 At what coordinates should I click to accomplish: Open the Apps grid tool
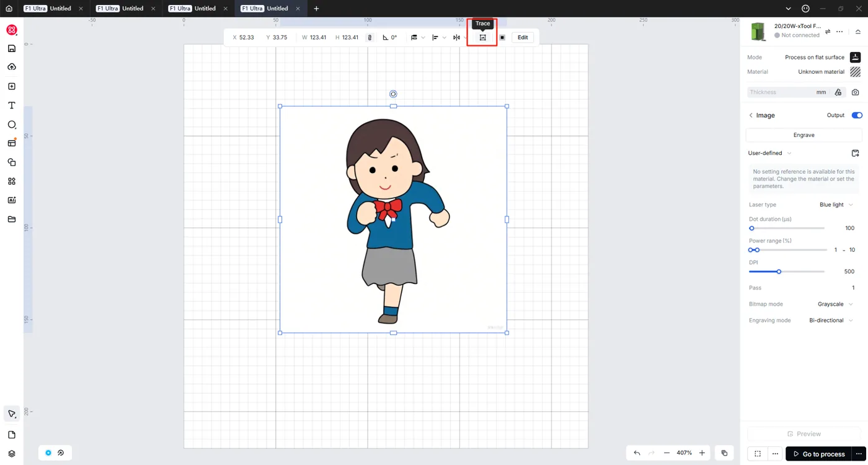click(x=11, y=181)
